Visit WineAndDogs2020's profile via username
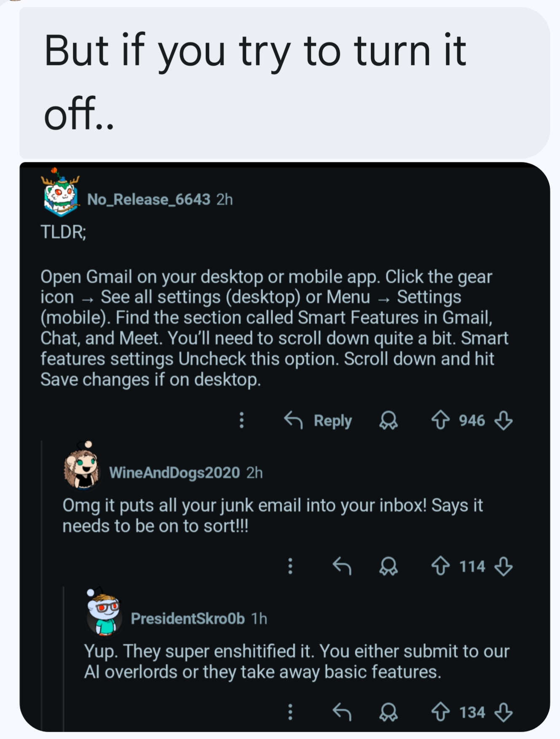This screenshot has width=560, height=739. [x=174, y=473]
